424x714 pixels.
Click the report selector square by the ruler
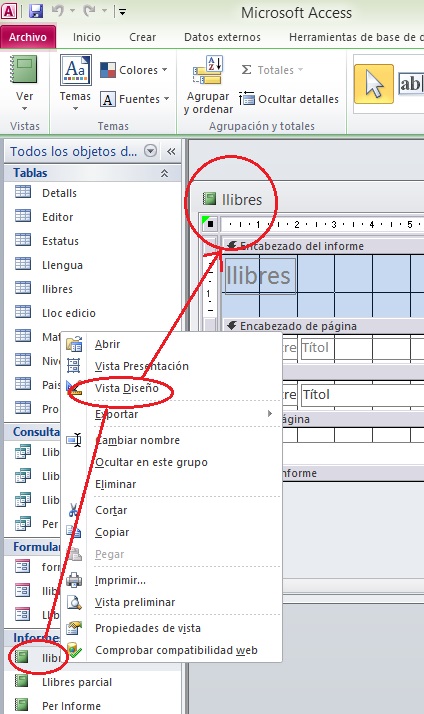pyautogui.click(x=209, y=224)
